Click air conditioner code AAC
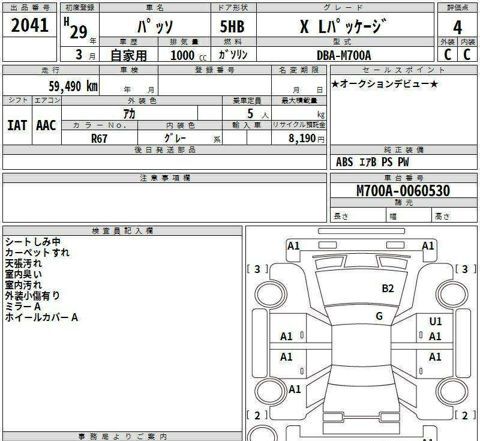Viewport: 480px width, 441px height. (46, 125)
